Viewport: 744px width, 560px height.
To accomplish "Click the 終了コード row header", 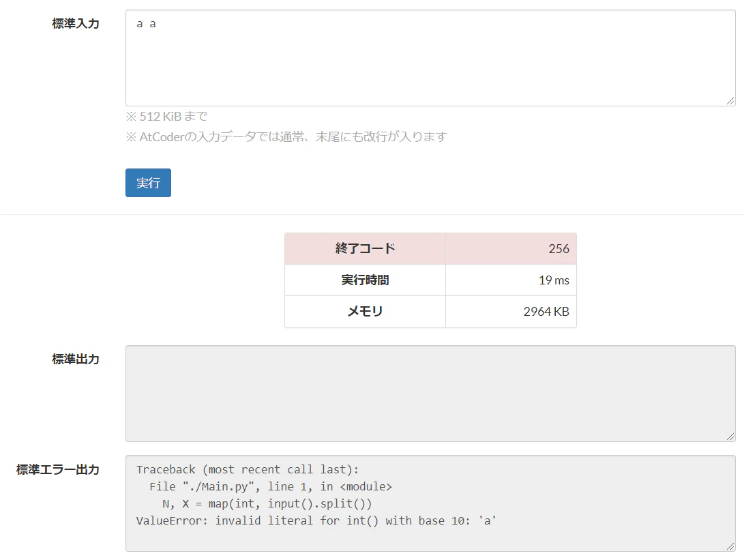I will point(365,249).
